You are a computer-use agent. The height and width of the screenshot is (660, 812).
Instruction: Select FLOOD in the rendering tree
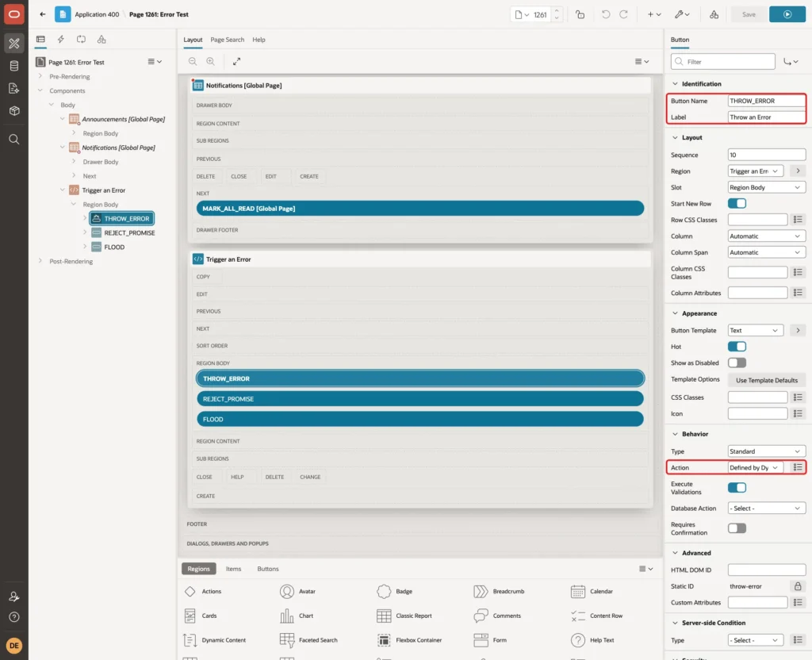pos(114,247)
